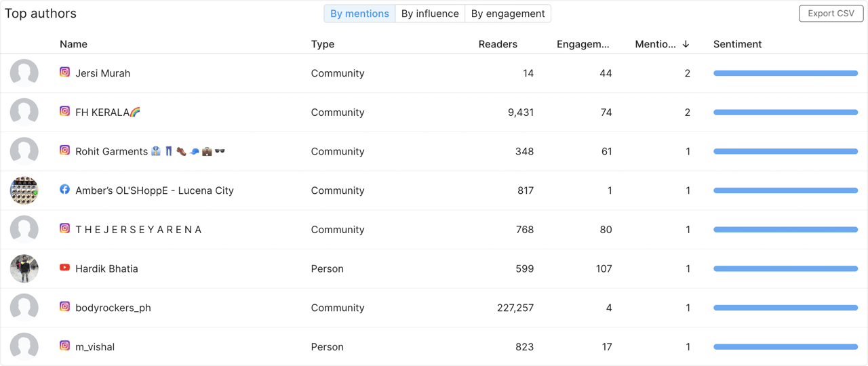Switch to the By mentions view
This screenshot has width=868, height=366.
click(359, 14)
